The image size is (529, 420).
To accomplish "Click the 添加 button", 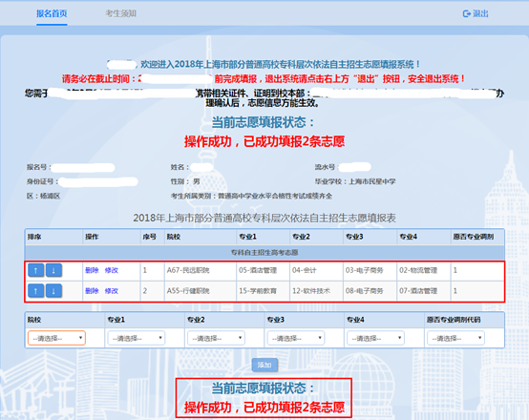I will click(264, 365).
